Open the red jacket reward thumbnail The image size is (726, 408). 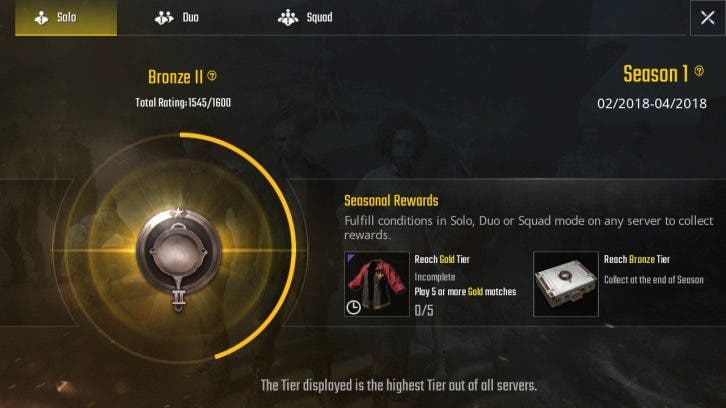tap(376, 284)
